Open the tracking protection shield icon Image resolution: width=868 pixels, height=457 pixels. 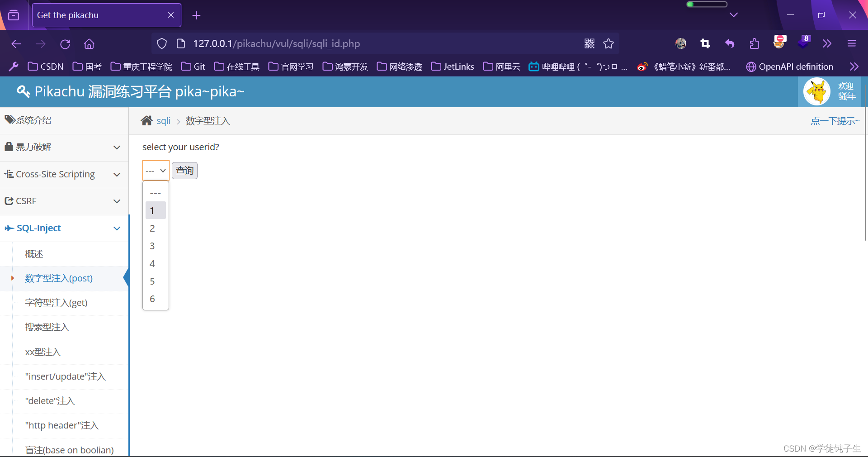click(x=162, y=43)
